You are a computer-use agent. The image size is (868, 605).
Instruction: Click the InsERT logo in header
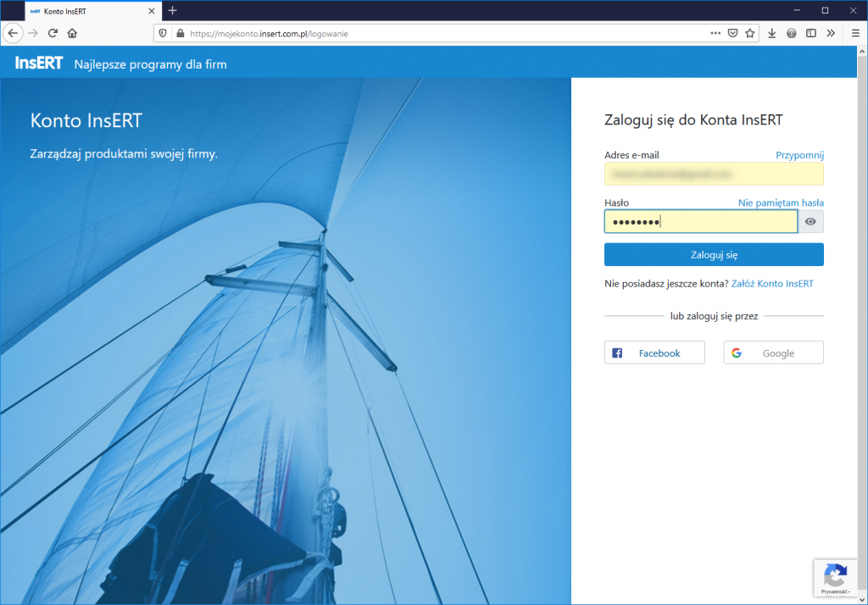click(39, 63)
